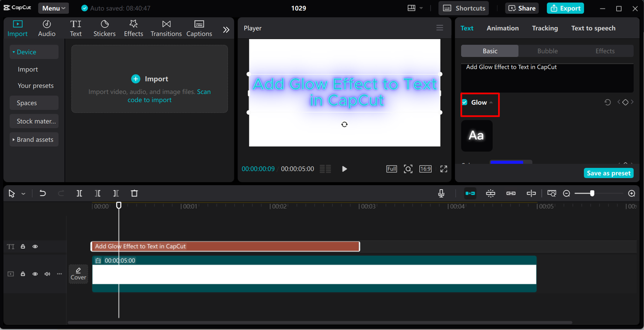The width and height of the screenshot is (644, 330).
Task: Go to next keyframe arrow beside Glow
Action: tap(632, 102)
